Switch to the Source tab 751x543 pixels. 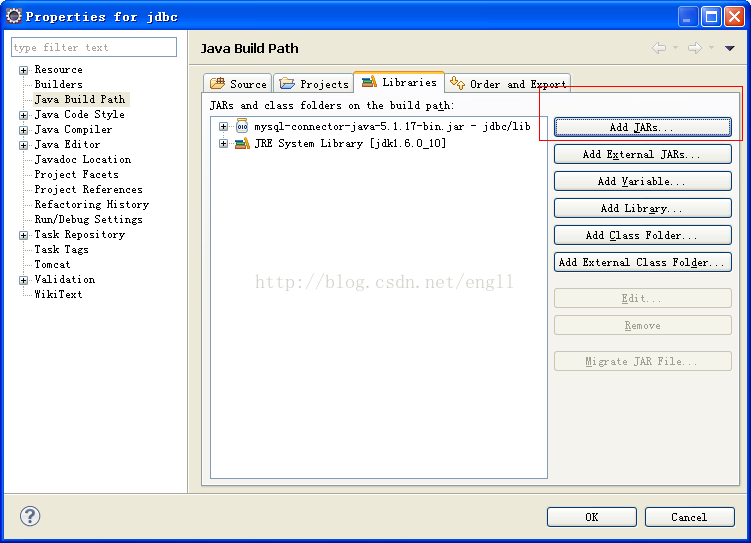[238, 83]
